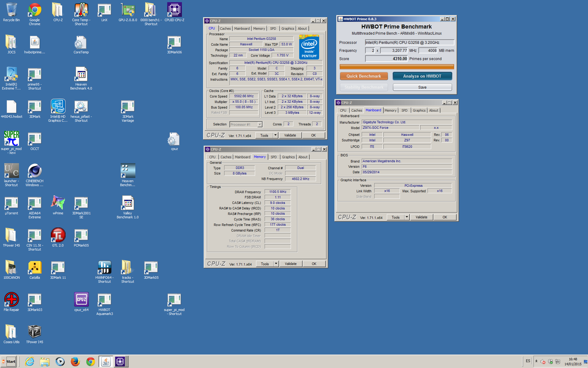Screen dimensions: 588x368
Task: Open Intel HD Graphics Control icon
Action: (58, 110)
